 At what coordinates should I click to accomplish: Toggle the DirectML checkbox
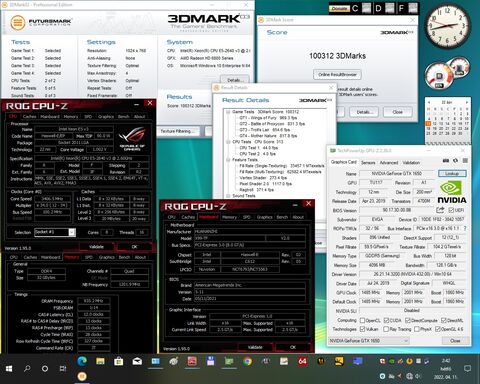(444, 320)
